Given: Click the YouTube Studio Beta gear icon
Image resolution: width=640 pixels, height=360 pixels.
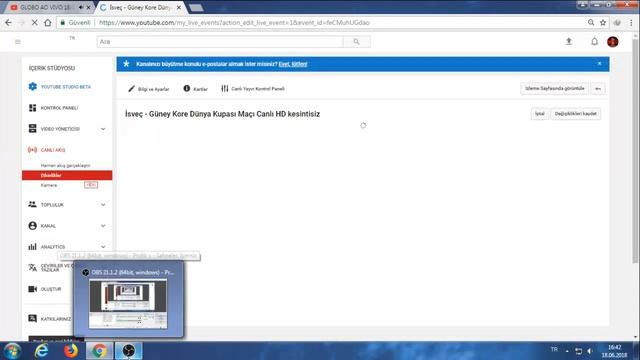Looking at the screenshot, I should click(33, 87).
